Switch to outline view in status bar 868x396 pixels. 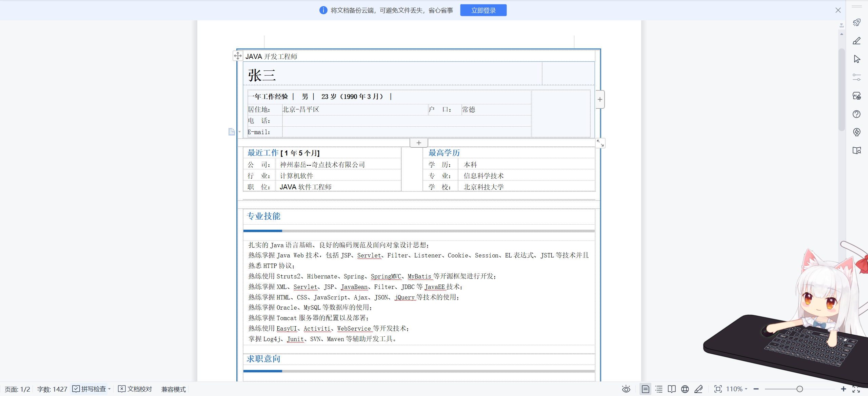click(x=659, y=389)
